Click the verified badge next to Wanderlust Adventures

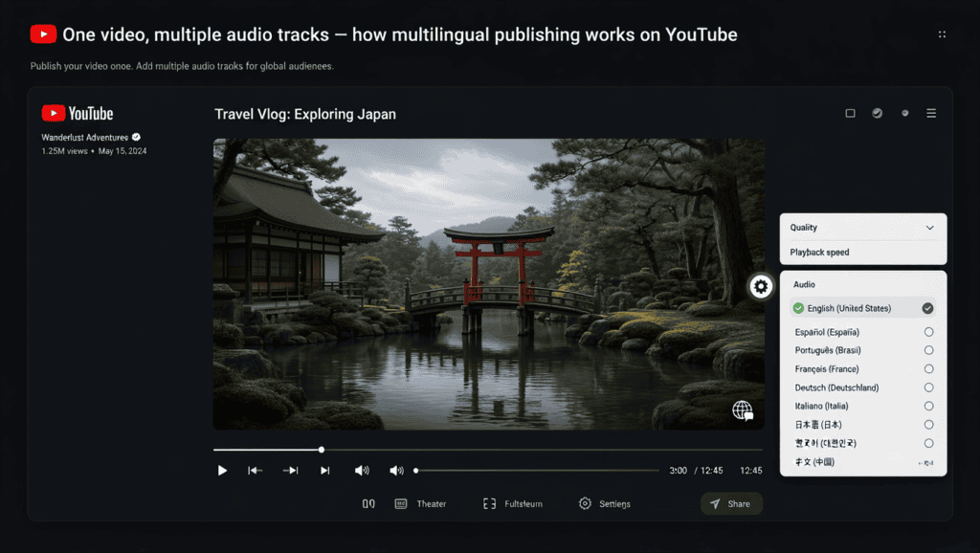pyautogui.click(x=136, y=137)
